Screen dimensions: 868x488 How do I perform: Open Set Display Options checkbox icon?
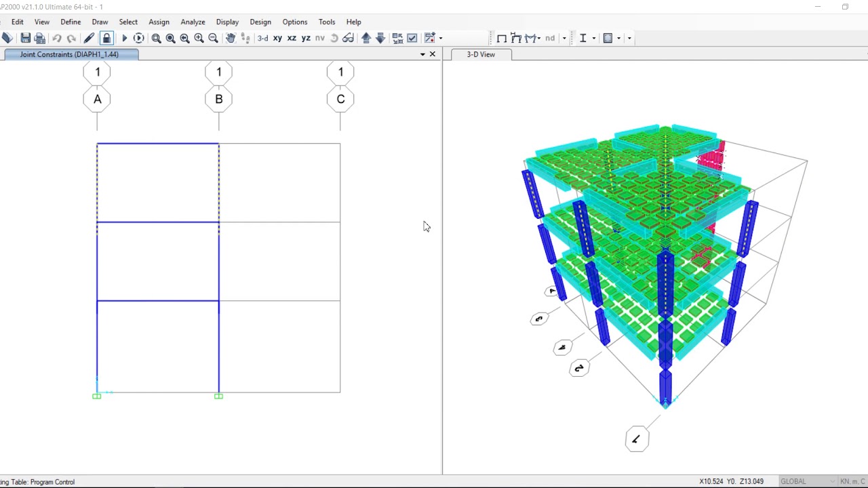[412, 38]
